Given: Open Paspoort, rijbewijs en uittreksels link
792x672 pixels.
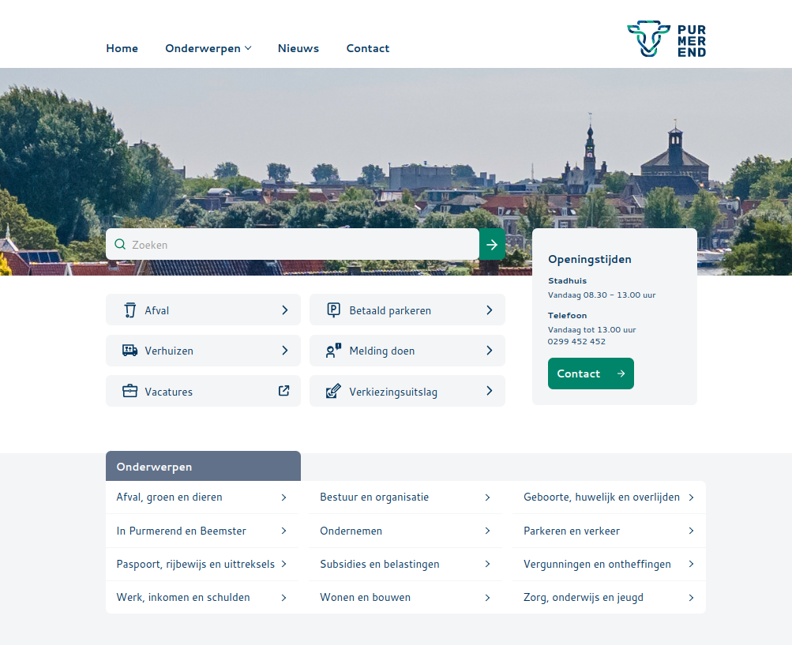Looking at the screenshot, I should (x=195, y=564).
